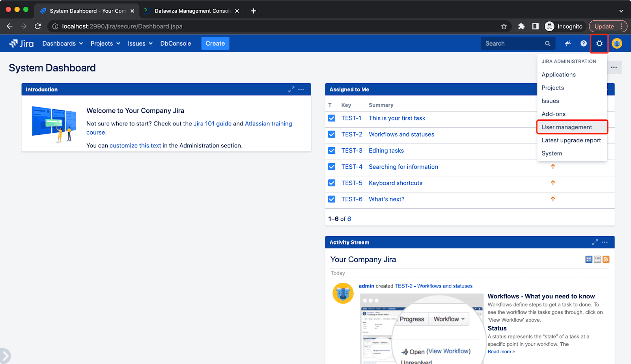Open issue TEST-1 key link
This screenshot has width=631, height=364.
click(351, 118)
